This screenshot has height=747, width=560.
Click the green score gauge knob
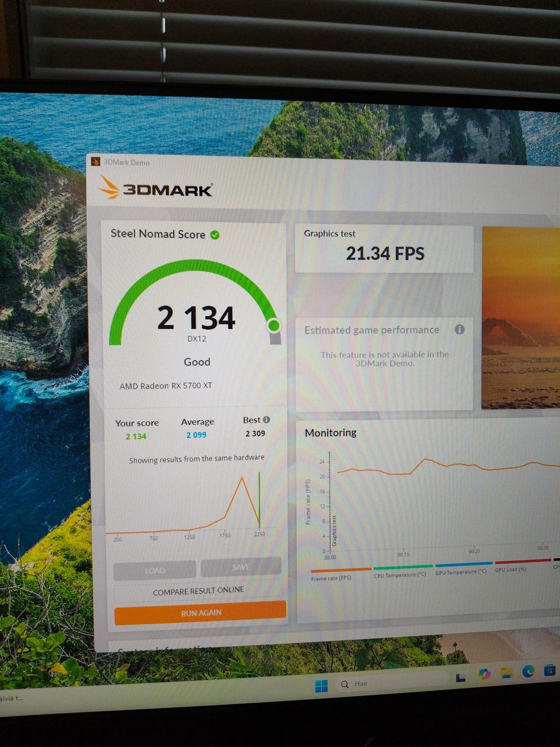pos(274,325)
